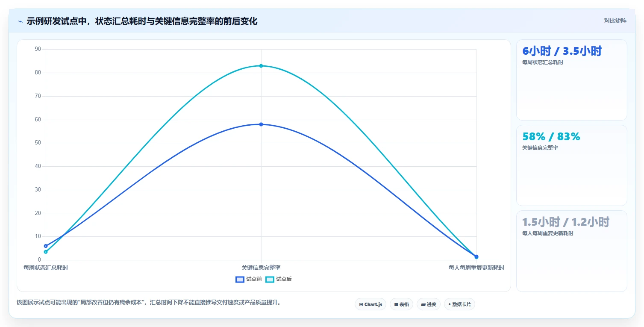Click the y-axis value 0
The width and height of the screenshot is (644, 327).
click(39, 260)
